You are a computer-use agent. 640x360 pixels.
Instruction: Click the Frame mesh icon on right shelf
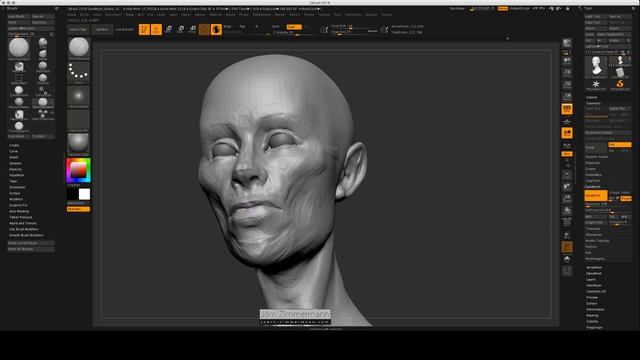coord(567,174)
